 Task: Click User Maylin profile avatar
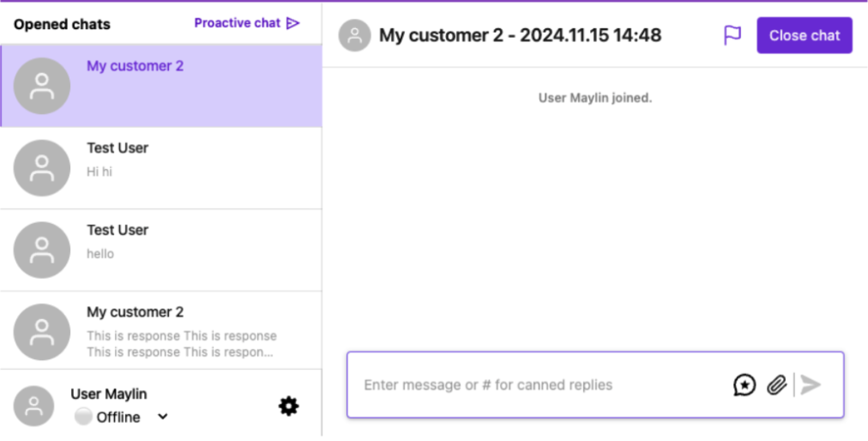pyautogui.click(x=34, y=406)
